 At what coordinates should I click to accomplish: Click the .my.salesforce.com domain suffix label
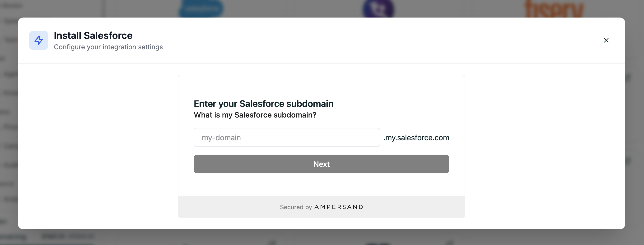click(416, 137)
